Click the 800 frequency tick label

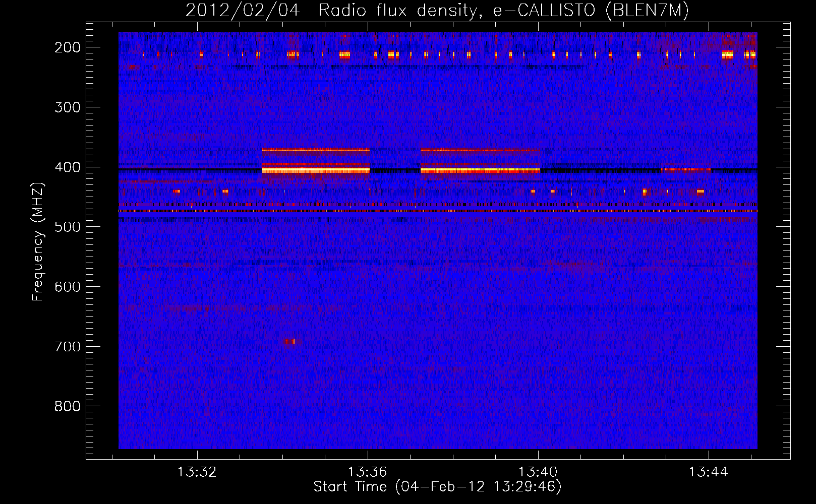tap(67, 406)
